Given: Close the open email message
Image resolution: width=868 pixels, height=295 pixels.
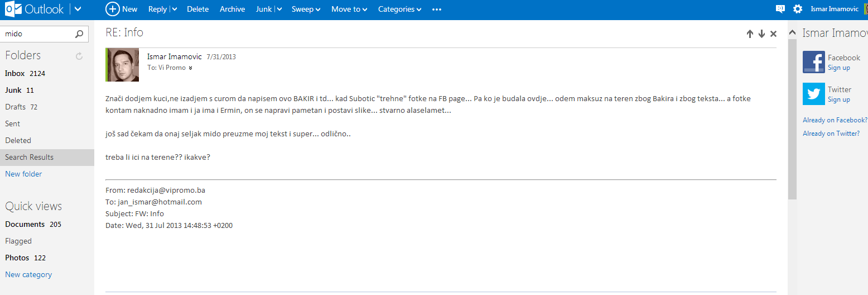Looking at the screenshot, I should click(773, 34).
